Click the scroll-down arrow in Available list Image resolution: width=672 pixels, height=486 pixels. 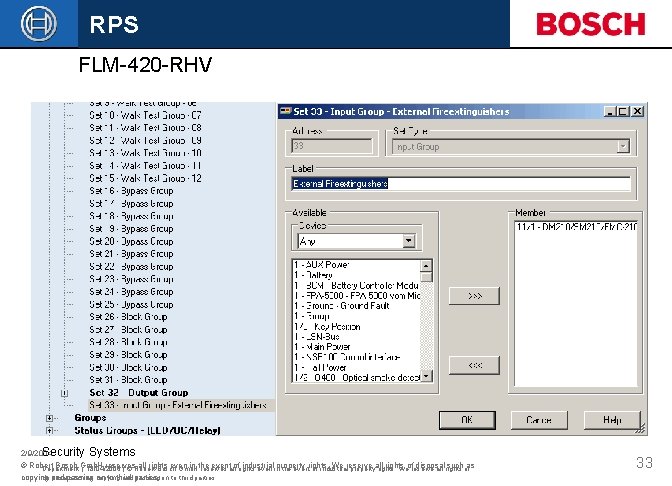[426, 376]
